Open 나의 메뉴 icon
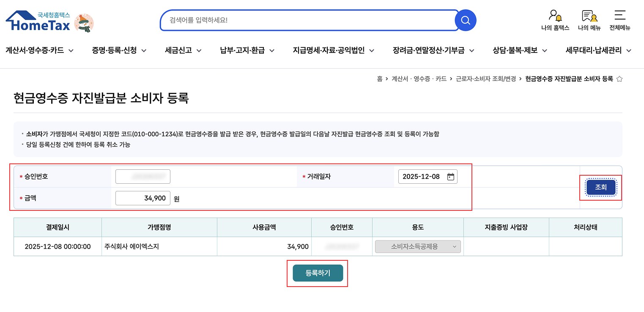The height and width of the screenshot is (312, 644). tap(589, 16)
